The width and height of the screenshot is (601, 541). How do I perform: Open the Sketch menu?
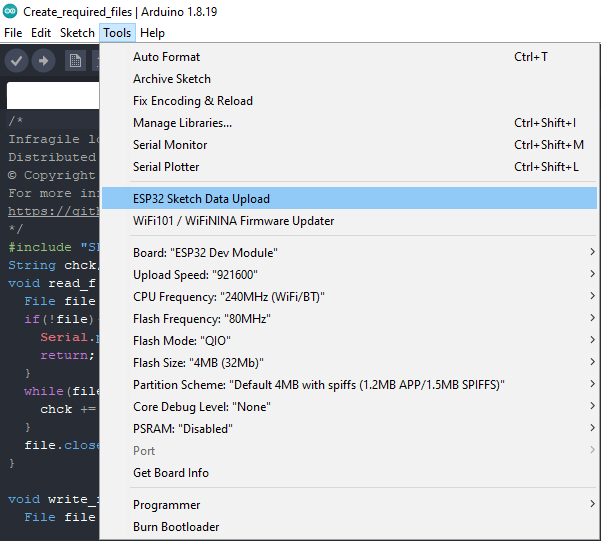point(77,33)
